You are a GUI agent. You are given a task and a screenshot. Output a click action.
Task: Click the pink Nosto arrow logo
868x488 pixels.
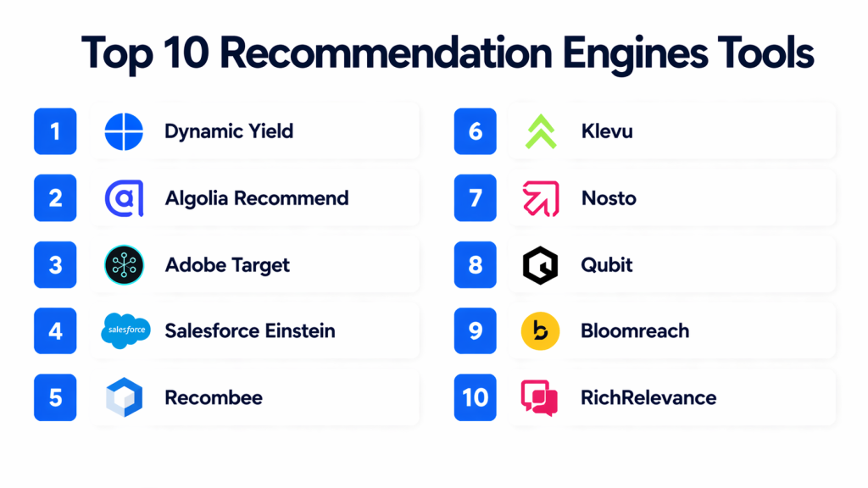(x=540, y=198)
